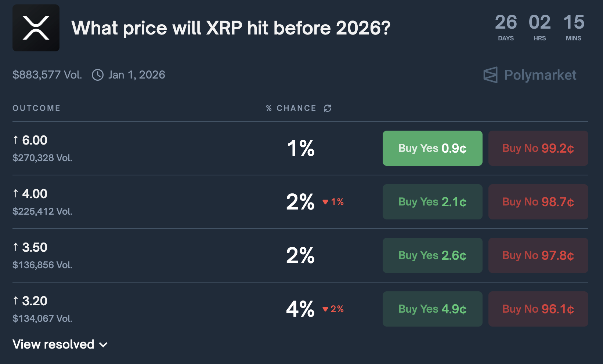Click the refresh icon next to % Chance
The height and width of the screenshot is (364, 603).
pos(327,108)
